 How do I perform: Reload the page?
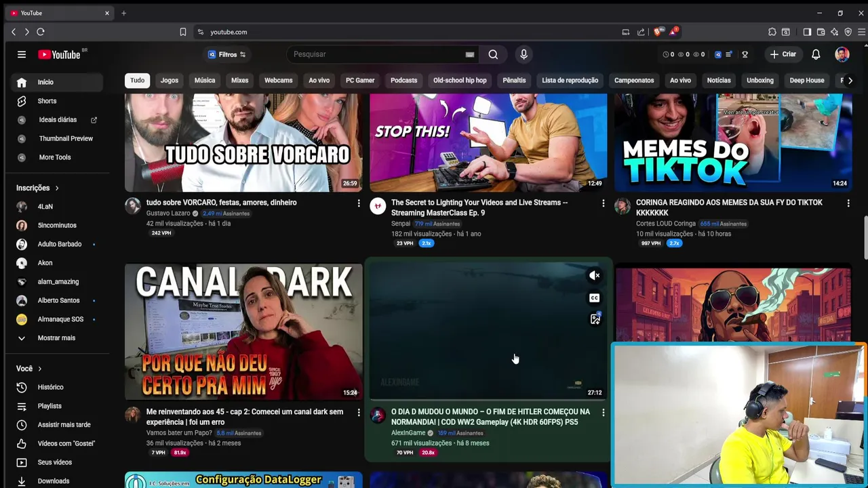pos(41,32)
